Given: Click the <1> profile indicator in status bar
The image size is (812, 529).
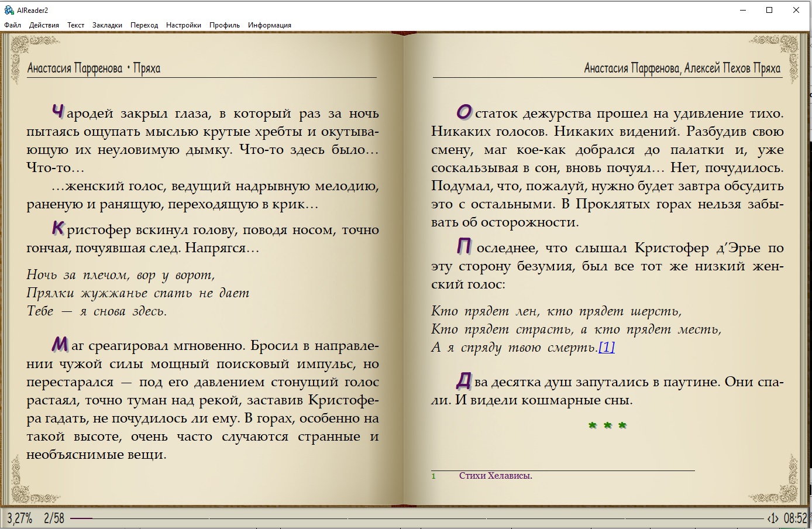Looking at the screenshot, I should 773,518.
